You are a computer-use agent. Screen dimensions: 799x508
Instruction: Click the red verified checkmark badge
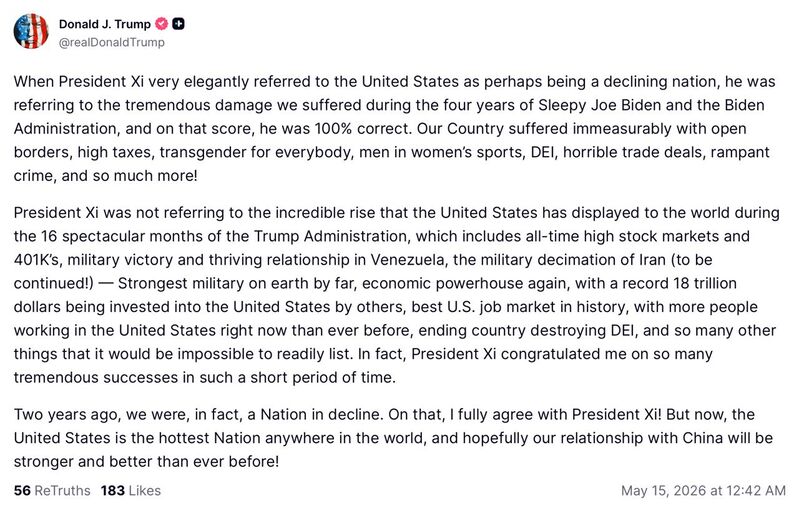tap(162, 24)
